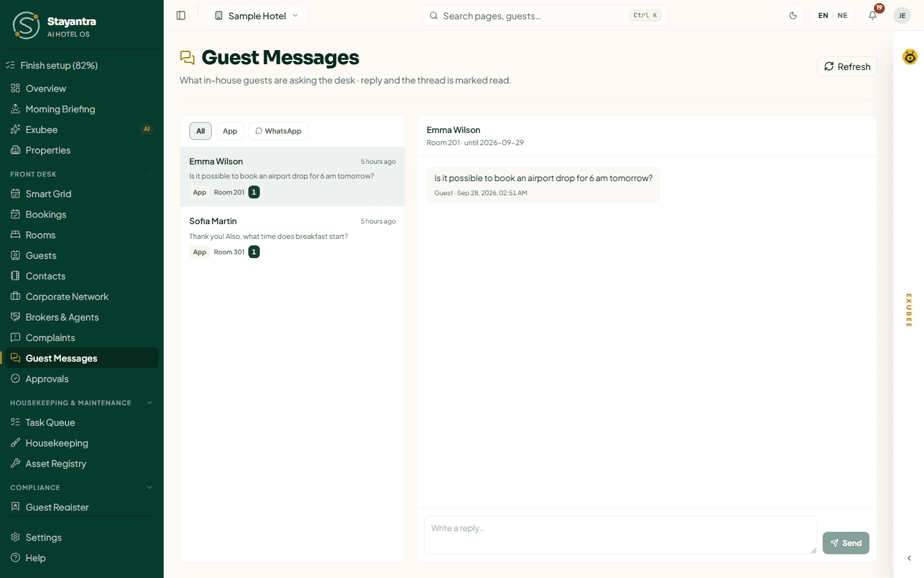Toggle dark mode moon icon
Screen dimensions: 924x578
pos(793,15)
